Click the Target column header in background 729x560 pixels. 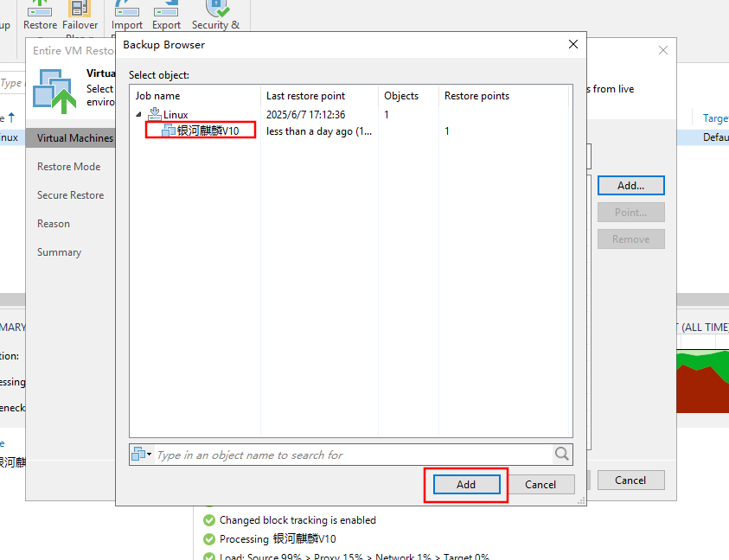(715, 118)
